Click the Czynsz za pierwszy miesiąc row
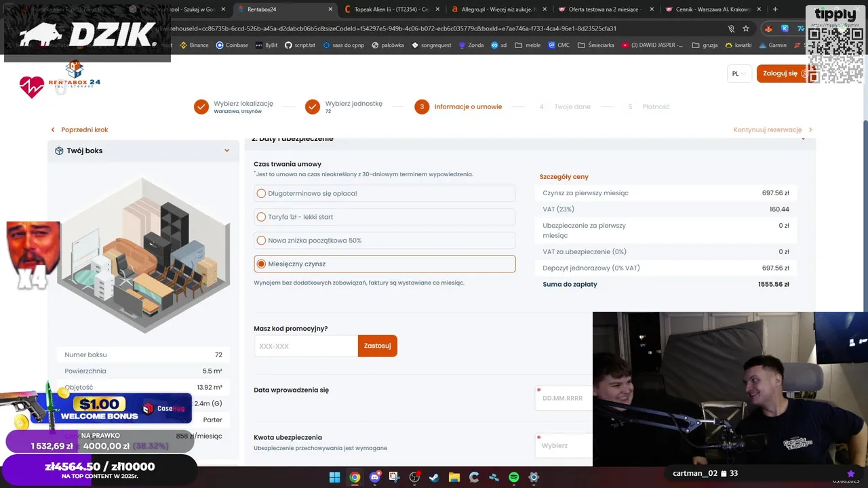This screenshot has height=488, width=868. coord(666,193)
